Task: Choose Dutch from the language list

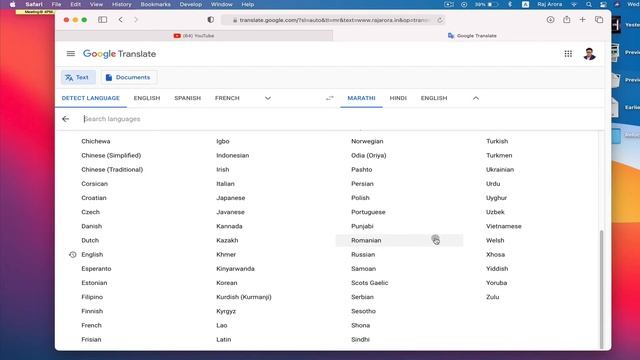Action: pyautogui.click(x=90, y=240)
